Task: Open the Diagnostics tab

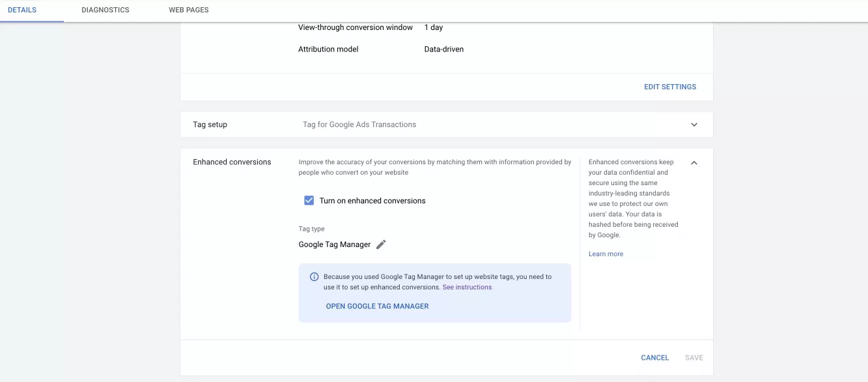Action: pos(105,10)
